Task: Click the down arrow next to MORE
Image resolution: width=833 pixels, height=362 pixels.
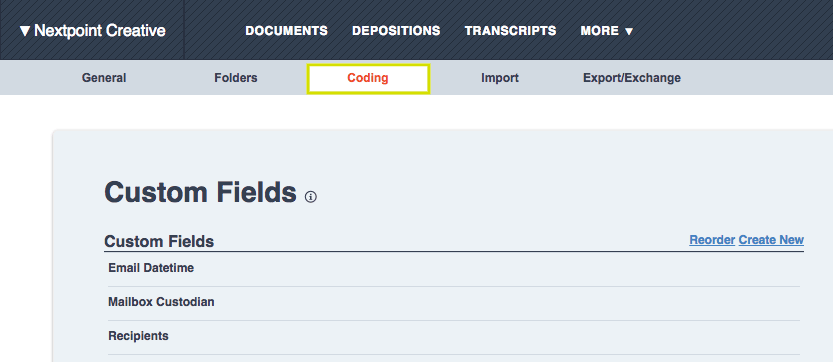Action: (629, 31)
